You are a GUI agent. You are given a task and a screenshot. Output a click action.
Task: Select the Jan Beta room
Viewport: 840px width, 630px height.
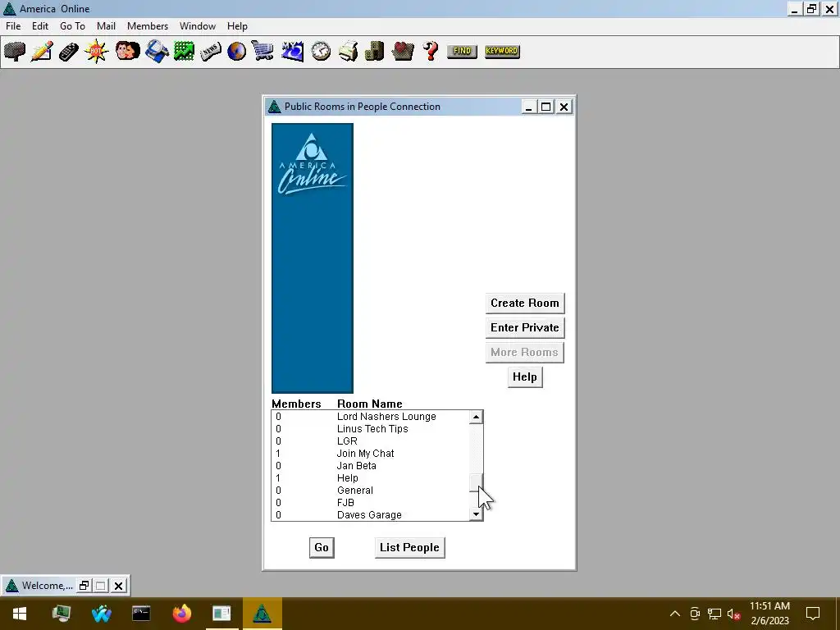click(370, 466)
